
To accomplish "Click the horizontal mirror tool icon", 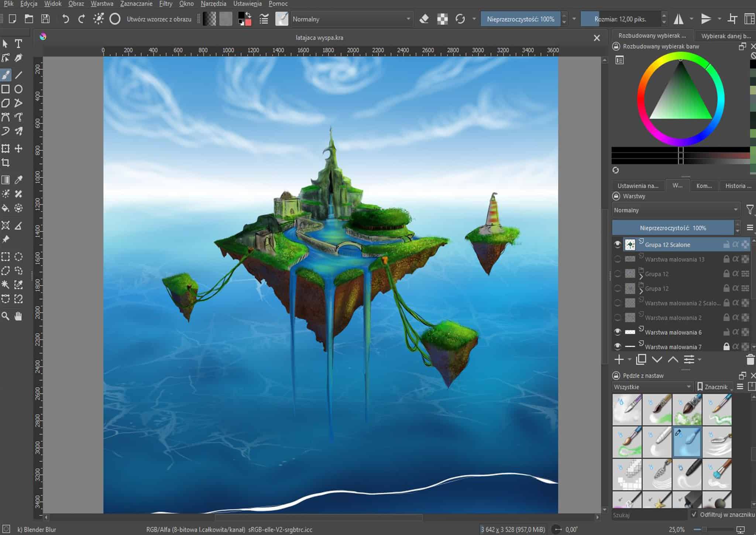I will tap(678, 19).
